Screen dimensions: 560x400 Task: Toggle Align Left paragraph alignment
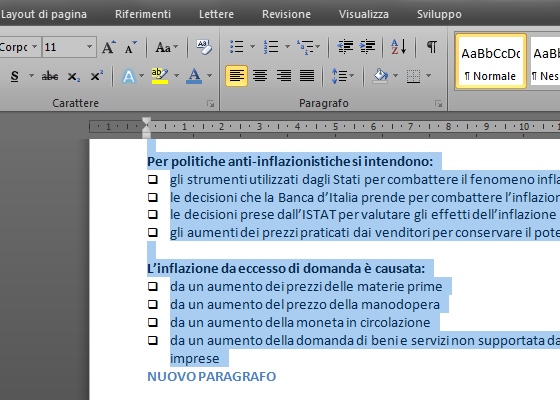point(236,76)
